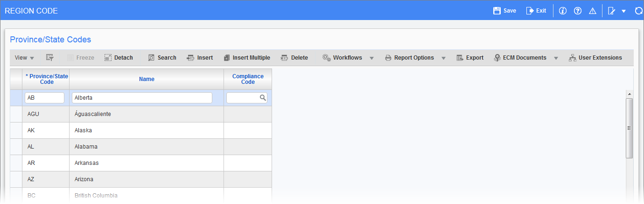Open the View menu
644x204 pixels.
(x=25, y=58)
